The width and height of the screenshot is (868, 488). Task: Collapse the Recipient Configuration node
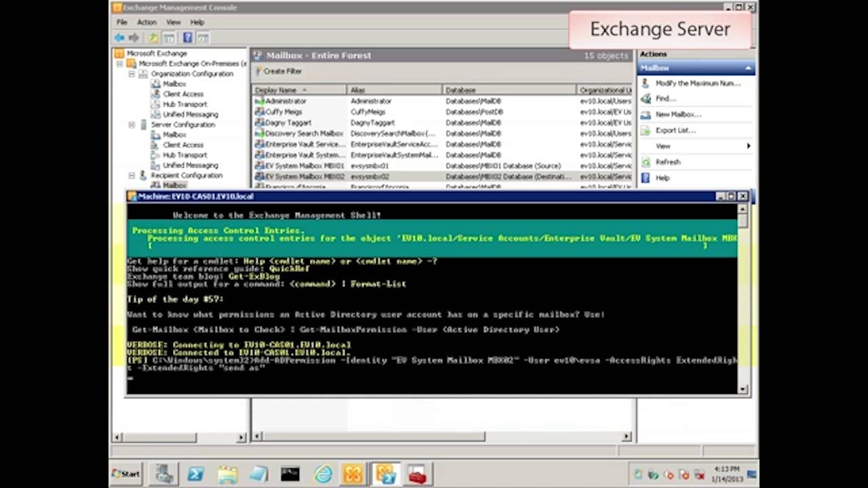132,176
